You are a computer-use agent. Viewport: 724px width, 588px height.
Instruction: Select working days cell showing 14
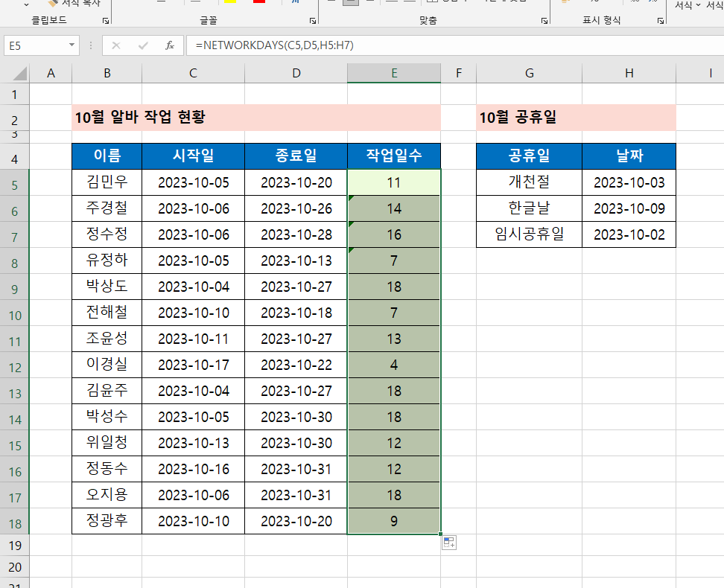pyautogui.click(x=394, y=208)
